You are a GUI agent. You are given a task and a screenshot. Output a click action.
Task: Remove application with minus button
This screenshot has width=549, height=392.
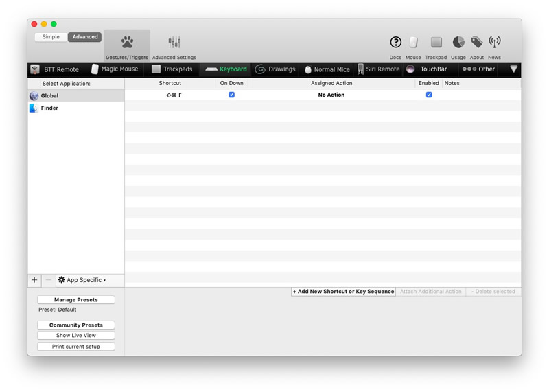coord(49,280)
